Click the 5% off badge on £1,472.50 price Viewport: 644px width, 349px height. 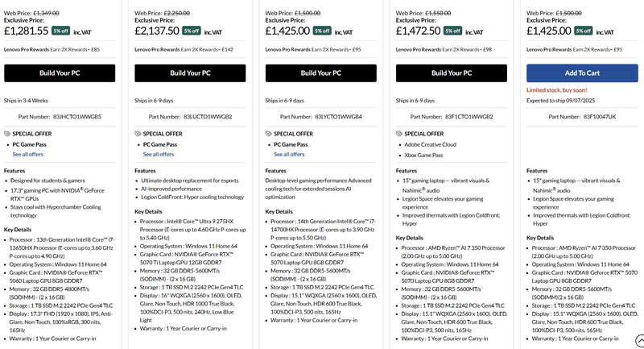point(452,31)
